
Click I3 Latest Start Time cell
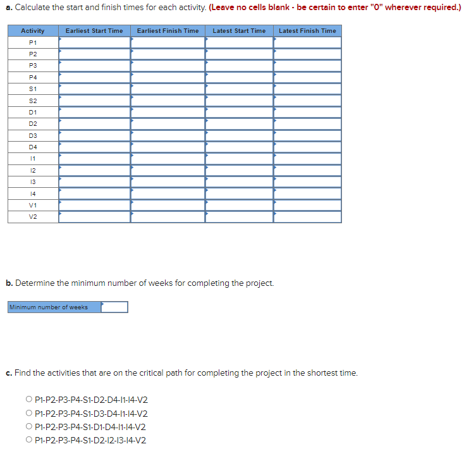(x=239, y=182)
